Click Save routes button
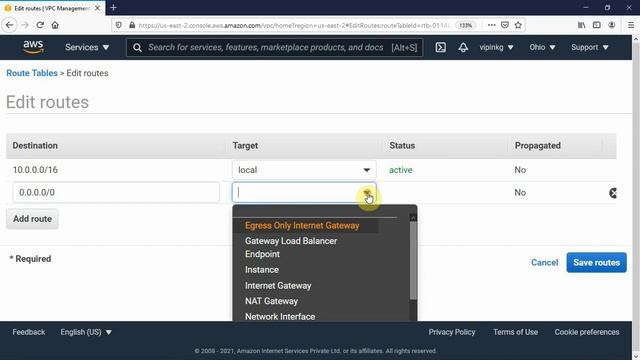 click(596, 262)
